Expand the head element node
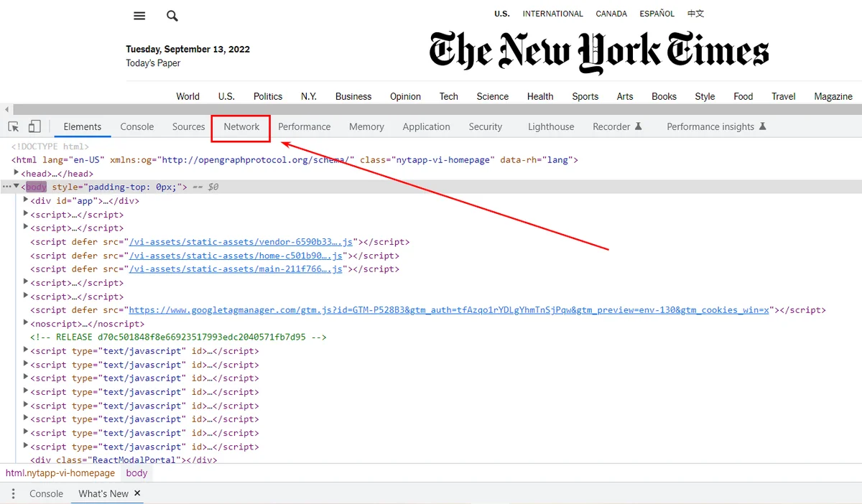The width and height of the screenshot is (862, 504). point(17,173)
